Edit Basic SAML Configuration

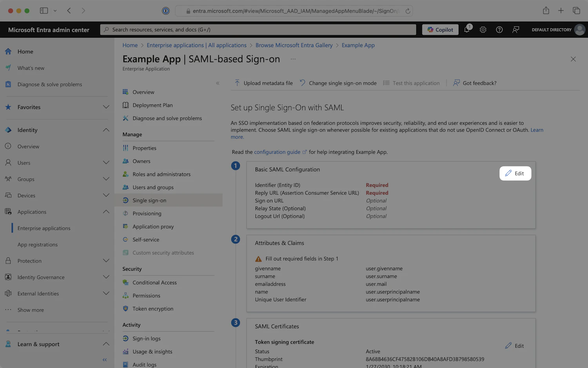[515, 173]
